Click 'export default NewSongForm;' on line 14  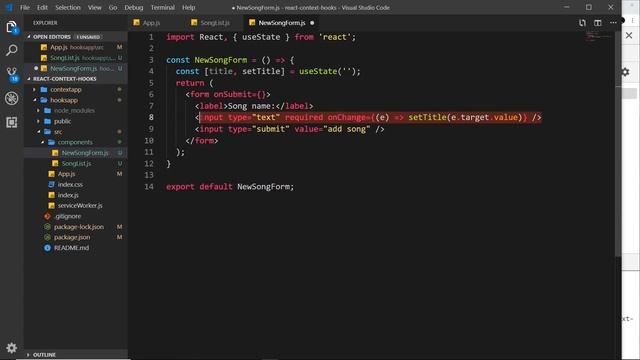click(230, 187)
